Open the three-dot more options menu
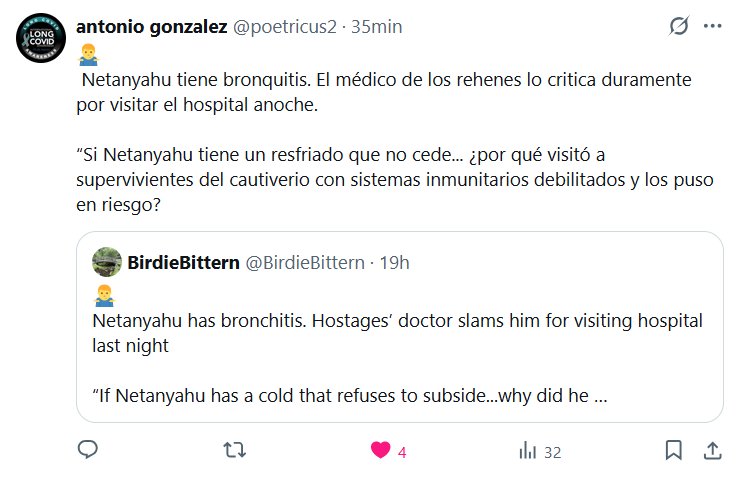 [x=712, y=26]
